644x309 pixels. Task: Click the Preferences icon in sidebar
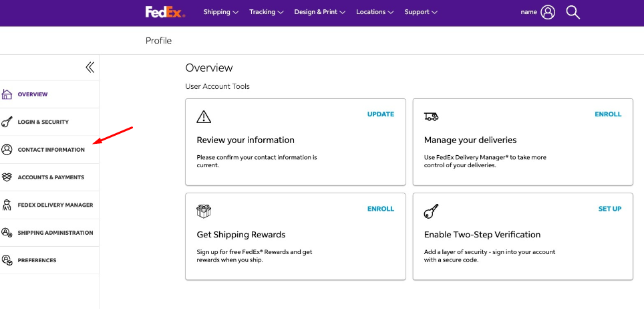click(x=7, y=260)
